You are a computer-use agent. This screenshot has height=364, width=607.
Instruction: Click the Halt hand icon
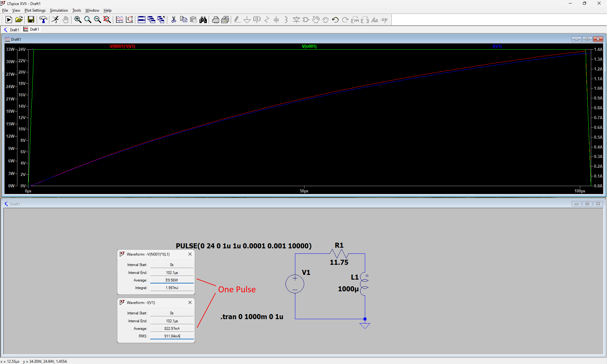point(65,20)
